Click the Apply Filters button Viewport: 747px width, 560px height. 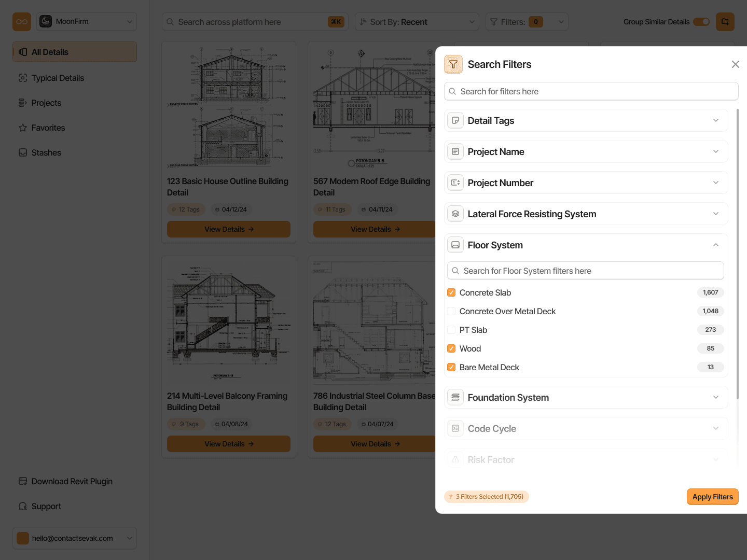coord(713,497)
